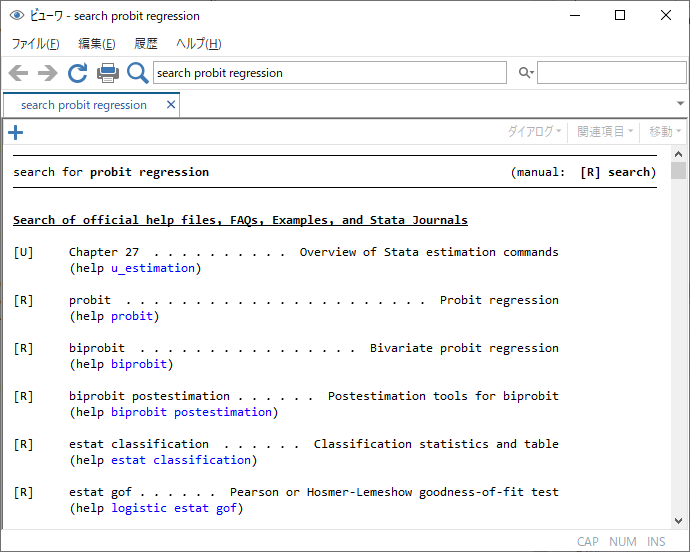Select the search probit regression tab
The width and height of the screenshot is (690, 552).
point(84,105)
